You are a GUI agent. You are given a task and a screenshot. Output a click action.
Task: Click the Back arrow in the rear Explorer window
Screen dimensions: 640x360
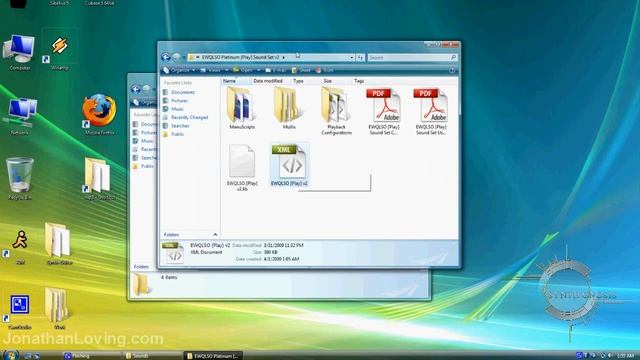[136, 89]
